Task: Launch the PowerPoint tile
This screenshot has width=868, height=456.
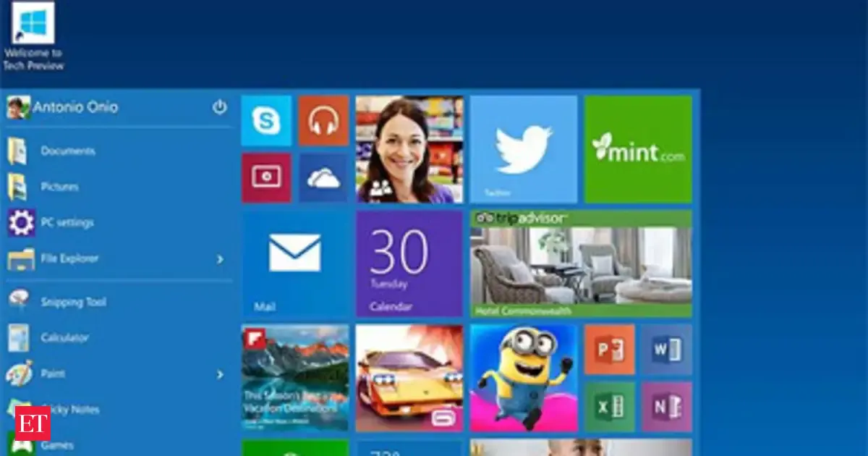Action: pyautogui.click(x=609, y=350)
